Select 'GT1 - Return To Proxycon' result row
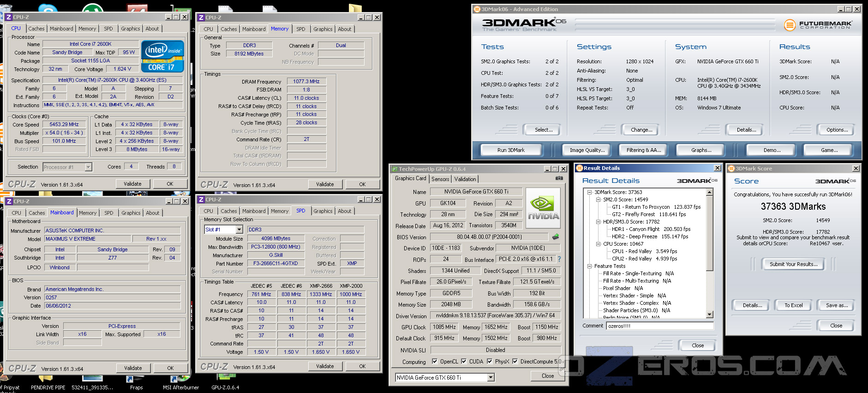The image size is (868, 393). 656,207
